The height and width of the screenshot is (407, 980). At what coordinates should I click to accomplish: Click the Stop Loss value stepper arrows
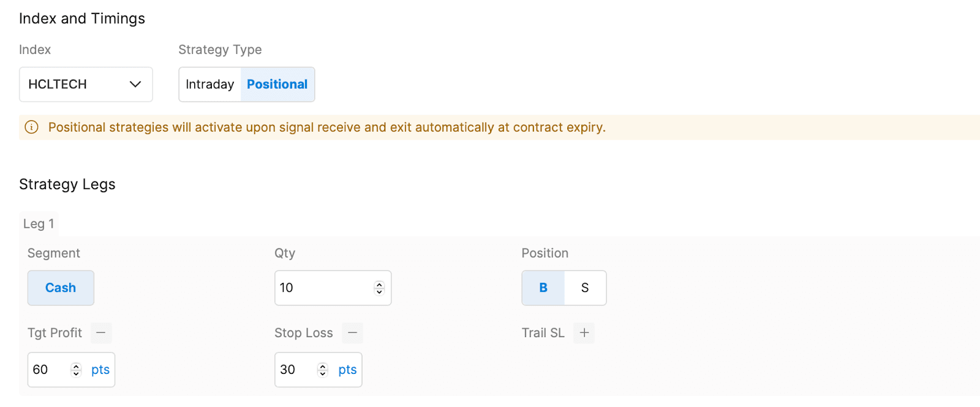coord(323,370)
